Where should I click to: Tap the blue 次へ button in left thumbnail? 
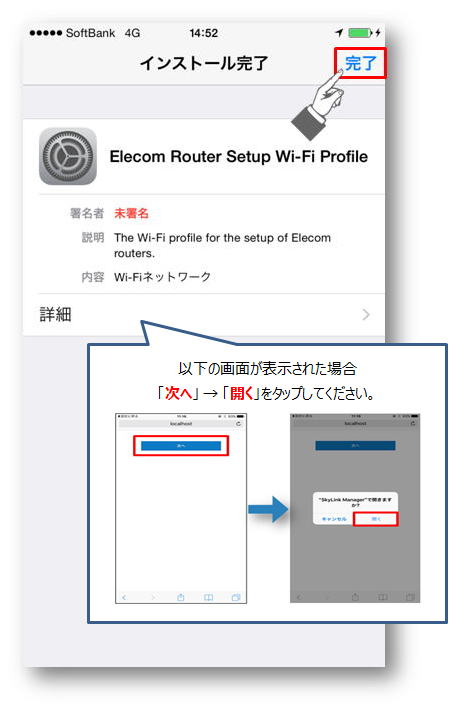[181, 446]
